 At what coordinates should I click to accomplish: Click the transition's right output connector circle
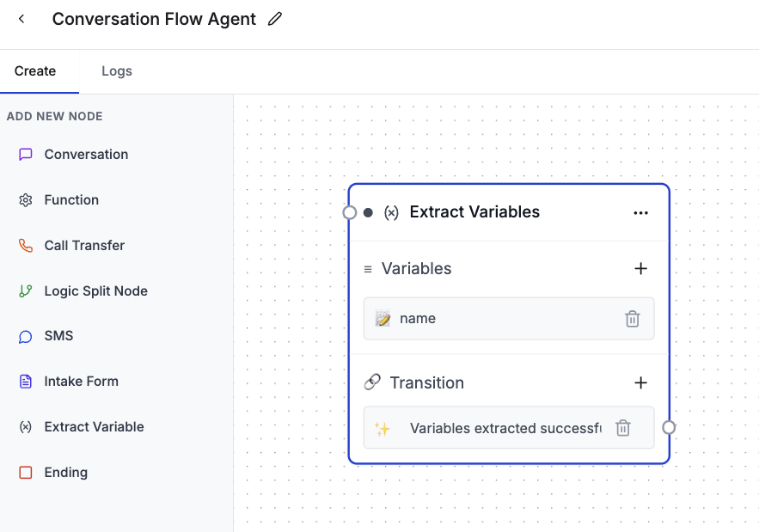pyautogui.click(x=669, y=427)
